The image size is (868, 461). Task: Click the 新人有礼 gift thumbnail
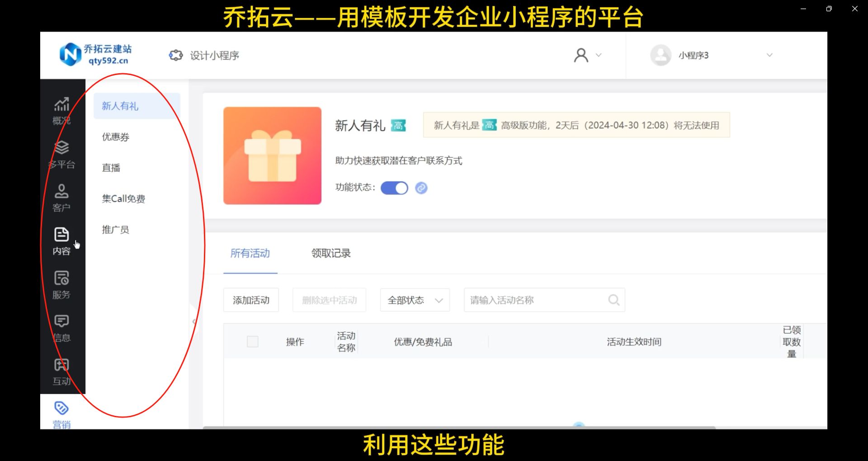click(x=272, y=155)
